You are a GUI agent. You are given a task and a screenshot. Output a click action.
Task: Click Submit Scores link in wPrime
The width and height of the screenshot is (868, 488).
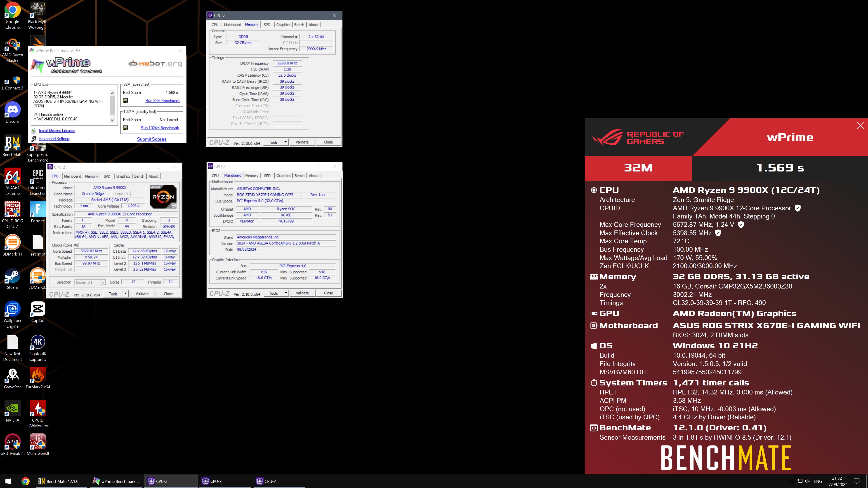[x=152, y=139]
